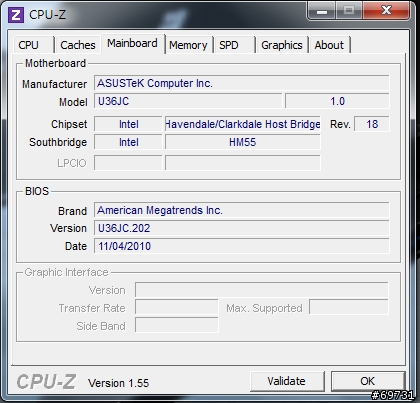Click the Manufacturer label
This screenshot has width=420, height=403.
(55, 84)
